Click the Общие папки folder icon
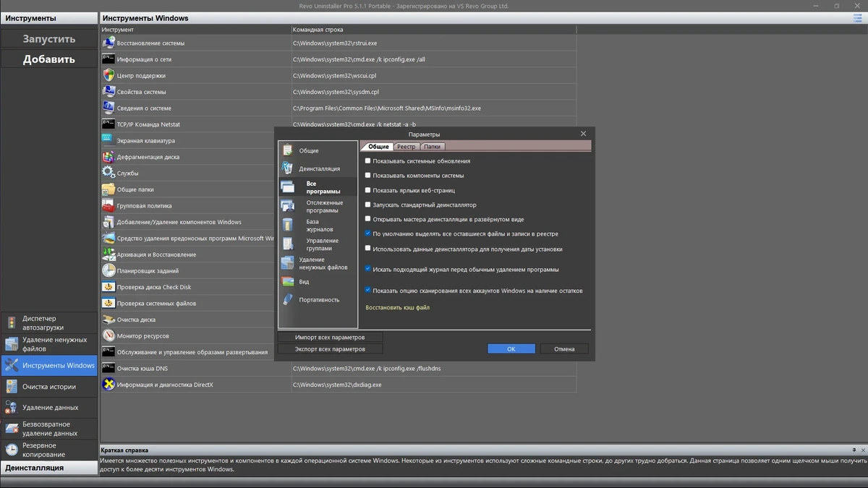The height and width of the screenshot is (488, 868). pos(109,189)
